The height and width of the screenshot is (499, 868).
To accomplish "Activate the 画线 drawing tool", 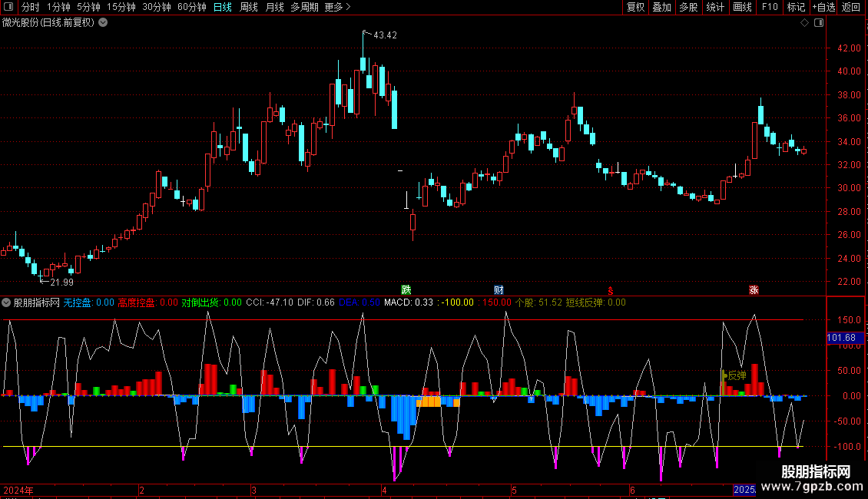I will [742, 7].
